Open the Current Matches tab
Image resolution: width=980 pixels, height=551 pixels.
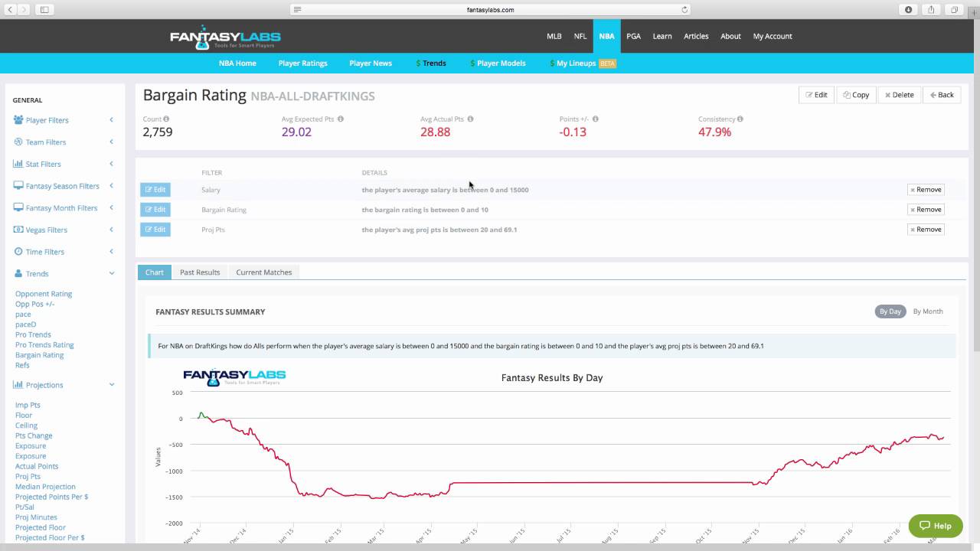click(x=264, y=272)
